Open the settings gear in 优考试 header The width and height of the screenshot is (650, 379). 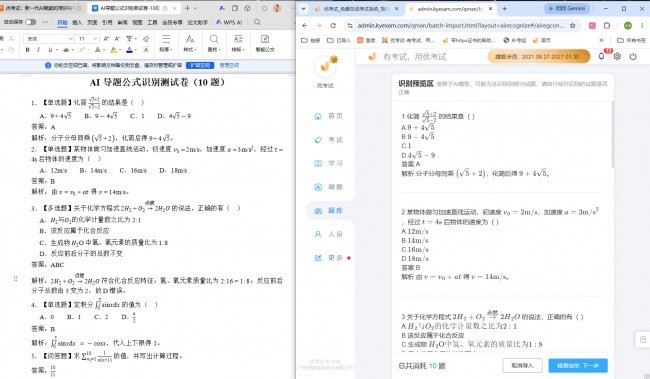pos(617,56)
